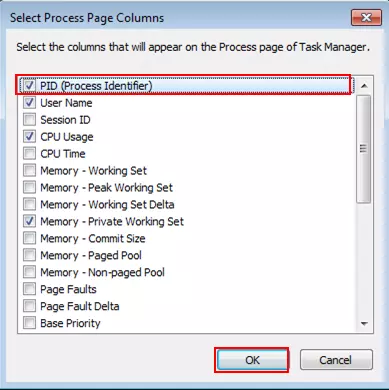Tick the CPU Time checkbox

29,154
